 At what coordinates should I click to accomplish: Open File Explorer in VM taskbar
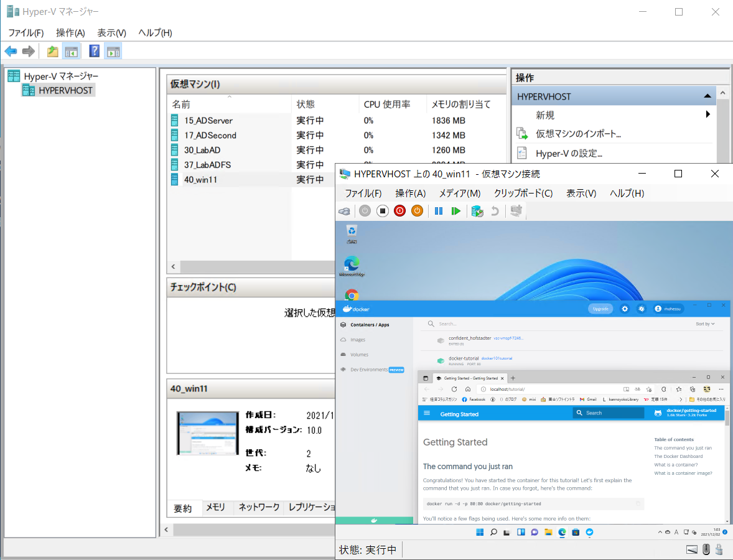click(548, 532)
